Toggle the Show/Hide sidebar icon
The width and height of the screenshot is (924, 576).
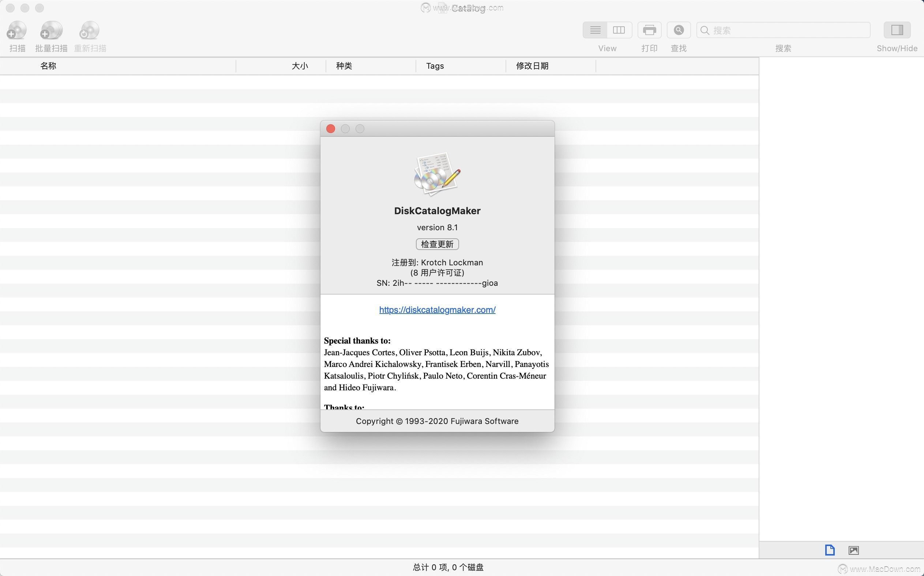(897, 30)
